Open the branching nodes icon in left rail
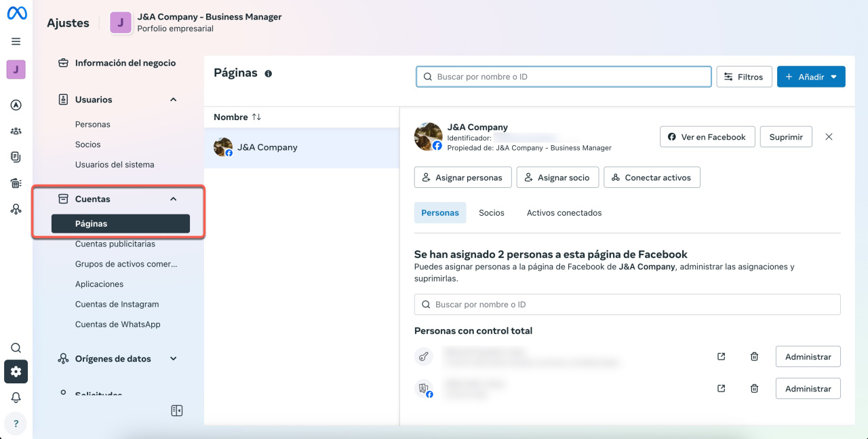The width and height of the screenshot is (868, 439). click(x=16, y=209)
